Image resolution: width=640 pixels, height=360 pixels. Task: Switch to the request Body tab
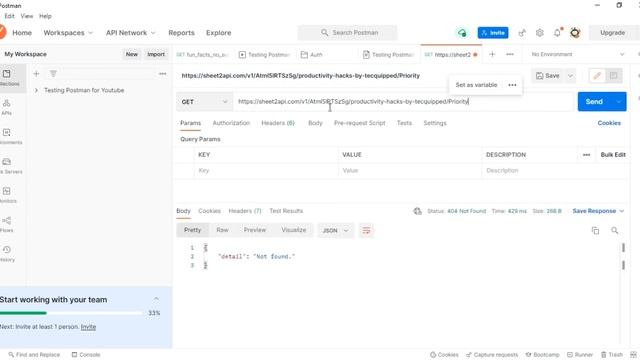click(315, 123)
